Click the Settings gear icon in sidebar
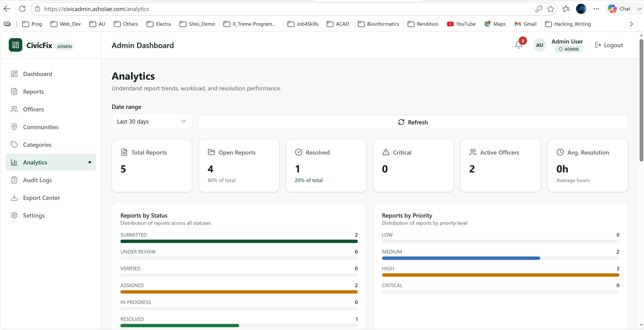This screenshot has width=644, height=330. [x=14, y=215]
